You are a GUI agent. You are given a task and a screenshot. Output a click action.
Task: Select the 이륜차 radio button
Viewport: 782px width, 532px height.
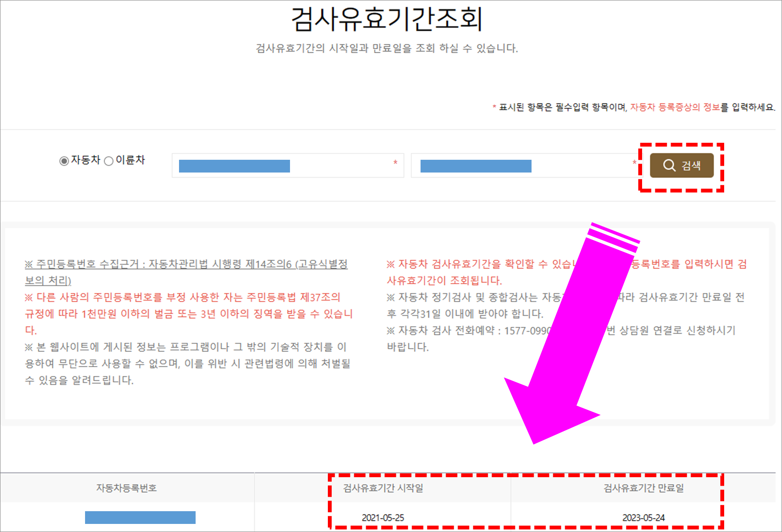[x=109, y=161]
